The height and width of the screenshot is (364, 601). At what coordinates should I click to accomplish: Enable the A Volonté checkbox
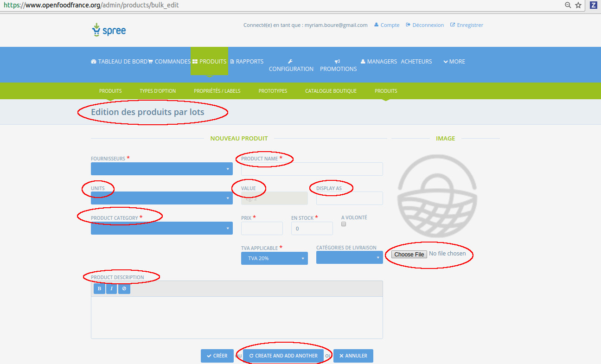point(343,224)
